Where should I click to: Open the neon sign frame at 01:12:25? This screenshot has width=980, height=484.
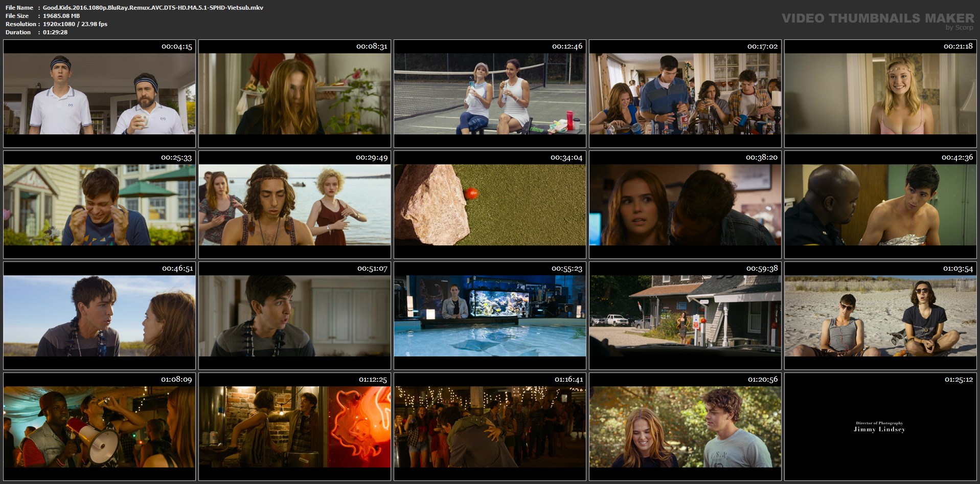click(294, 427)
